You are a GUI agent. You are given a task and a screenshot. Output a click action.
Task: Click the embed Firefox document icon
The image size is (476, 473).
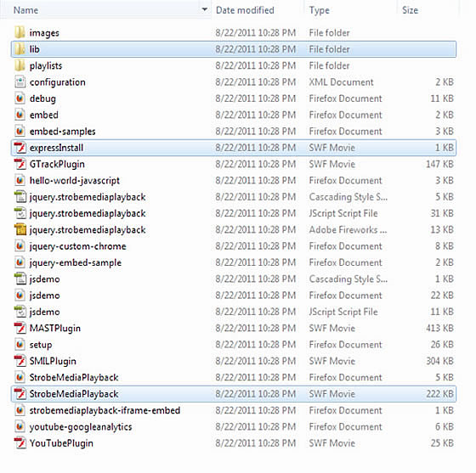[20, 115]
